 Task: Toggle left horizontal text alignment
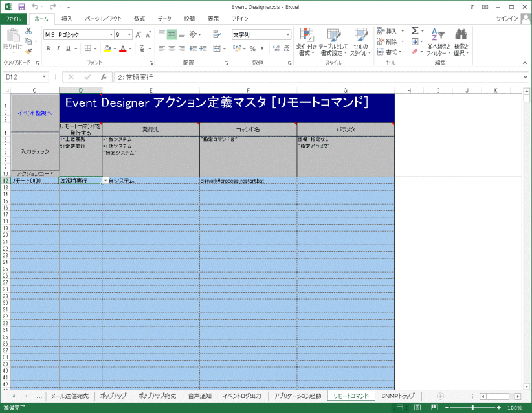pyautogui.click(x=162, y=49)
